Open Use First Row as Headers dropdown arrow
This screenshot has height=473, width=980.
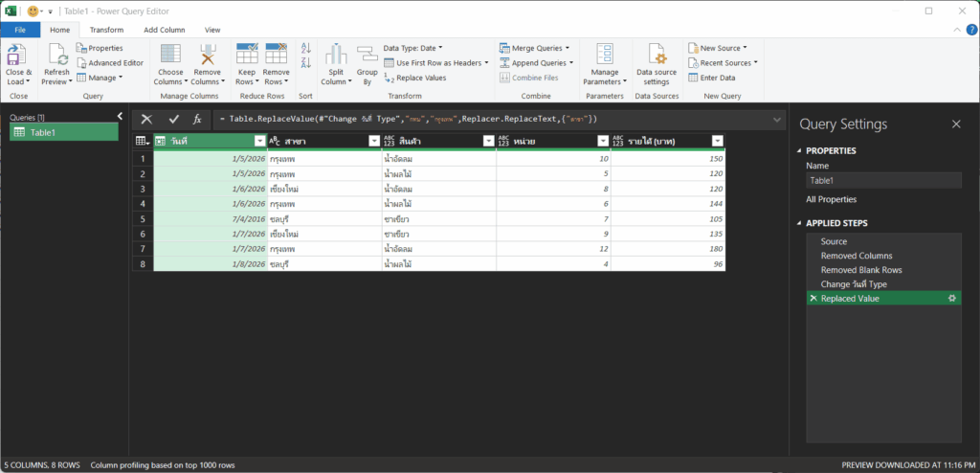486,62
